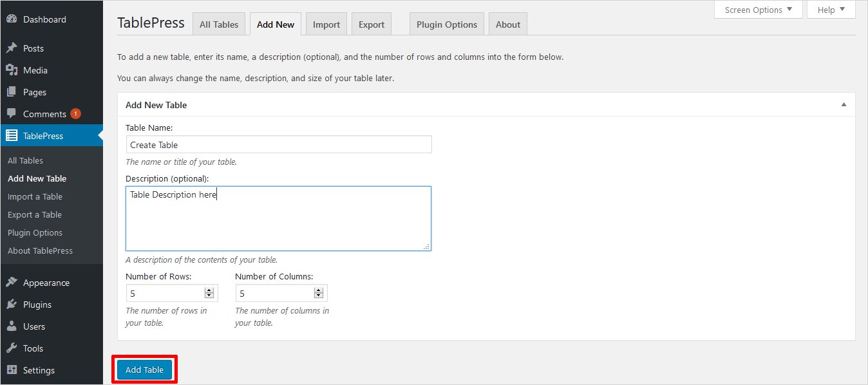Viewport: 868px width, 385px height.
Task: Select the Appearance paintbrush icon
Action: pos(12,283)
